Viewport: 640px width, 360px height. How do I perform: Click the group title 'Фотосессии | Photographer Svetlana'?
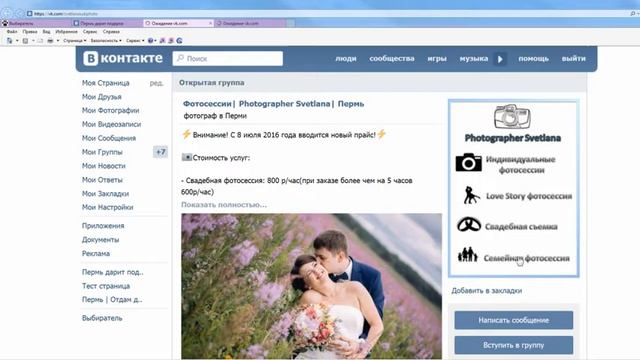tap(273, 104)
